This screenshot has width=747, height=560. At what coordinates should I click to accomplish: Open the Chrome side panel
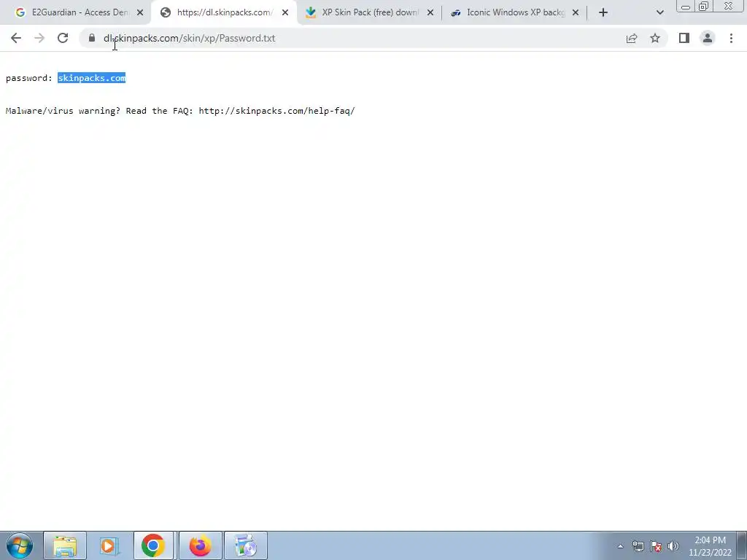(684, 38)
